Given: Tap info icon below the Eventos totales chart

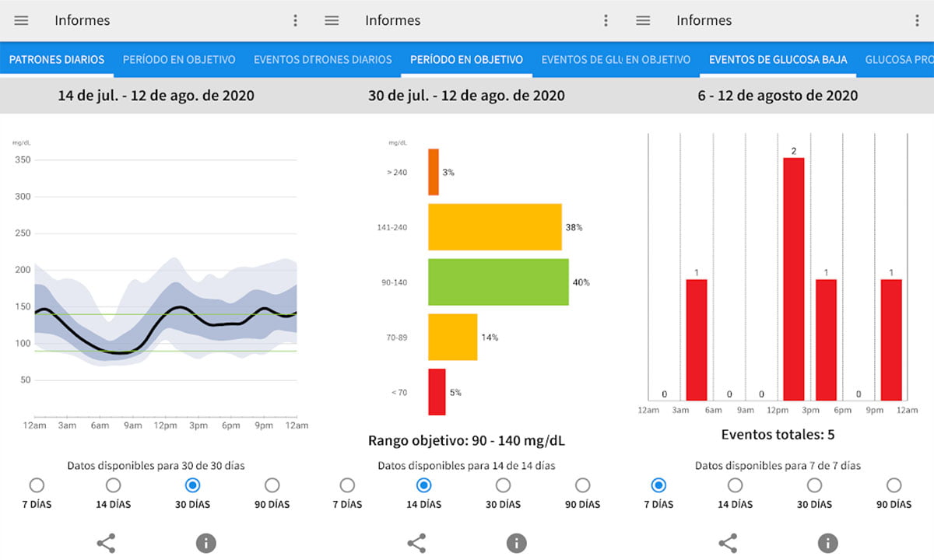Looking at the screenshot, I should point(827,543).
